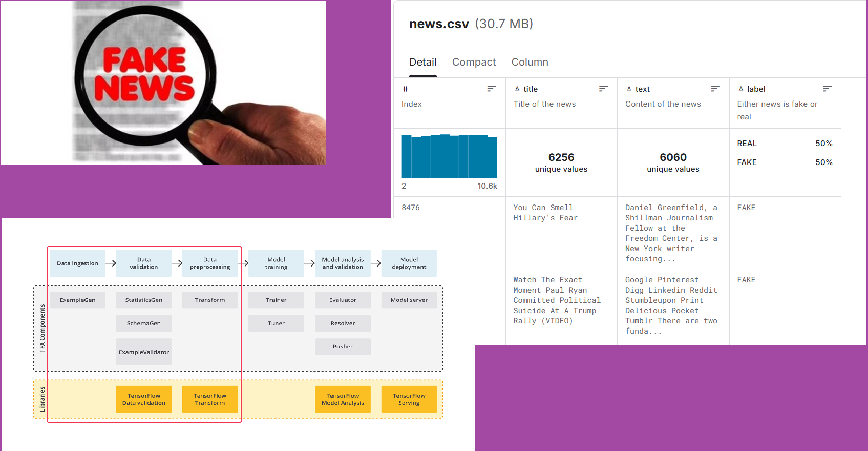Screen dimensions: 868x451
Task: Switch to the Compact tab
Action: (x=474, y=62)
